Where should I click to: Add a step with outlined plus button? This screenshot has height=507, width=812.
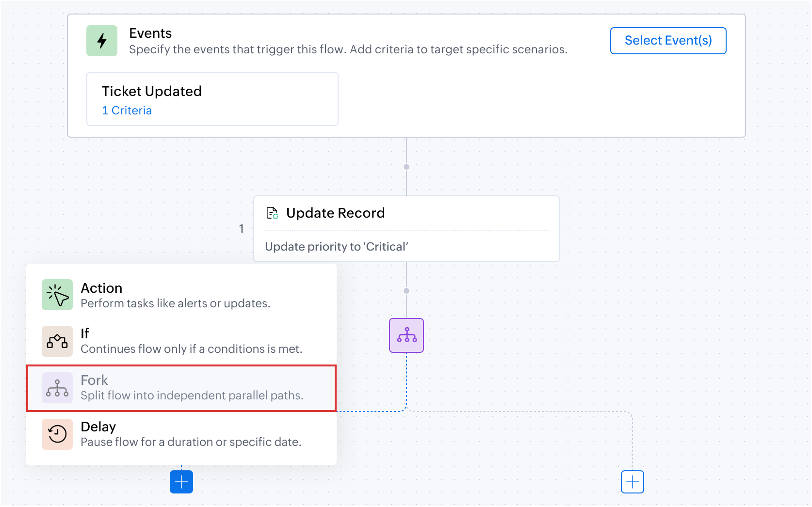633,482
